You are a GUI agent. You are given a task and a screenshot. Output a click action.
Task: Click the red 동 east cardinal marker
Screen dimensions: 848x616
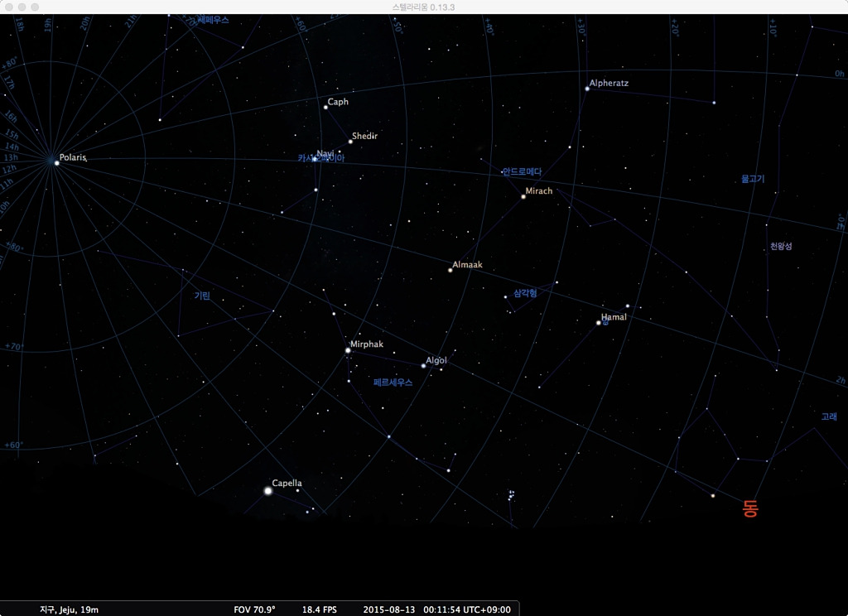point(750,508)
